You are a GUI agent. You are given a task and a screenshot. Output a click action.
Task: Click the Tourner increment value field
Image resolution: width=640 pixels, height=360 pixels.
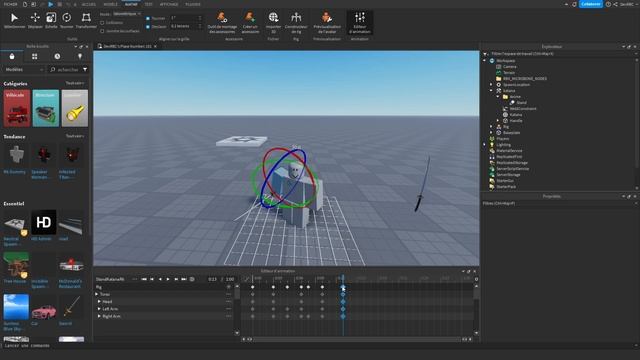tap(186, 18)
